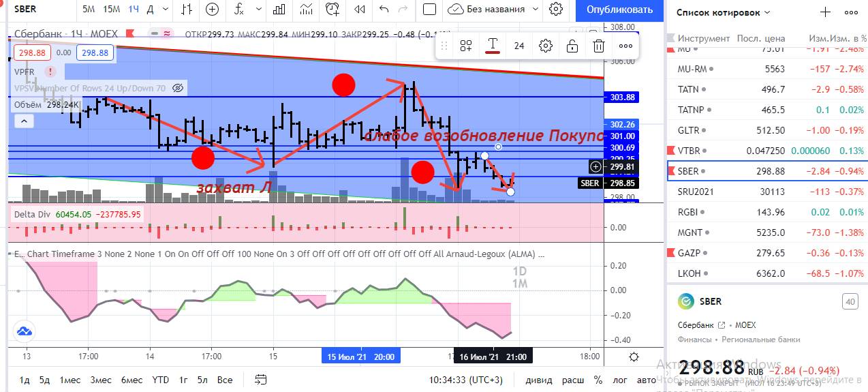Grab the floating toolbar drag handle
The image size is (868, 392).
click(444, 46)
